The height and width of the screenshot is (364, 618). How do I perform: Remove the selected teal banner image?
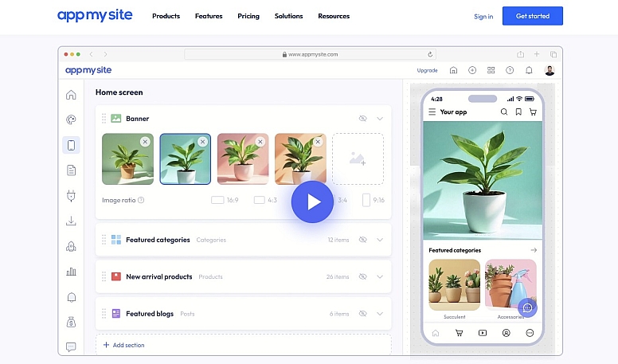(x=202, y=142)
